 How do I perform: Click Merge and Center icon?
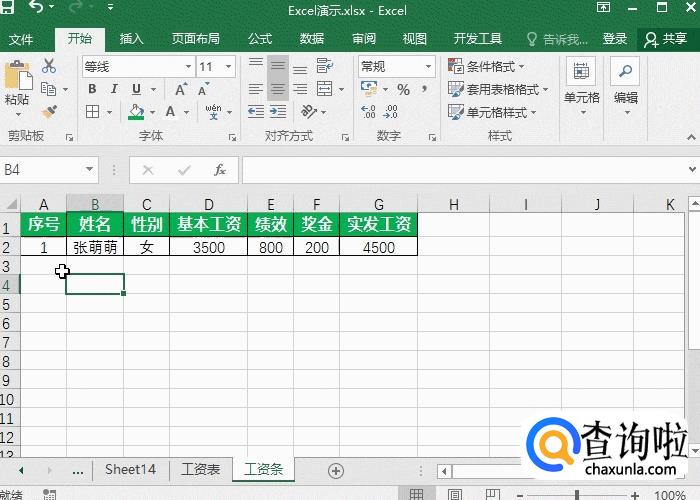point(325,89)
